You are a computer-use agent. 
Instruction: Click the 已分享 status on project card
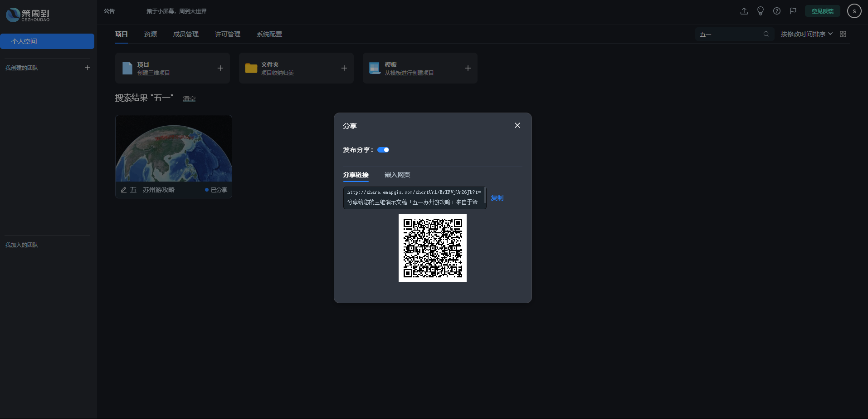coord(216,190)
